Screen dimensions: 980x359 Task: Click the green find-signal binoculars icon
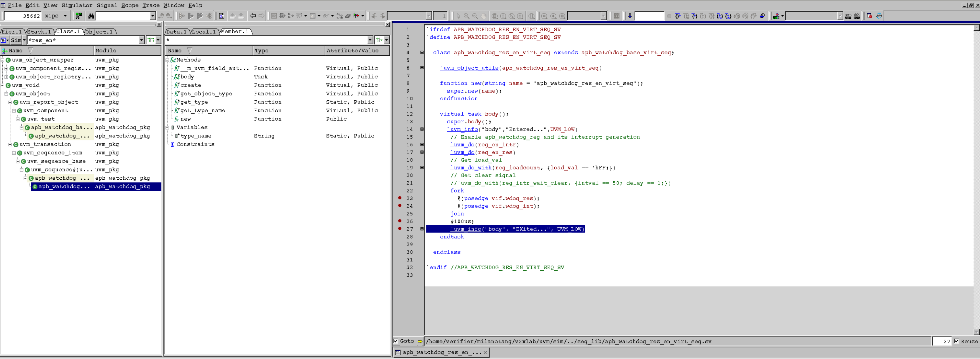pyautogui.click(x=79, y=16)
